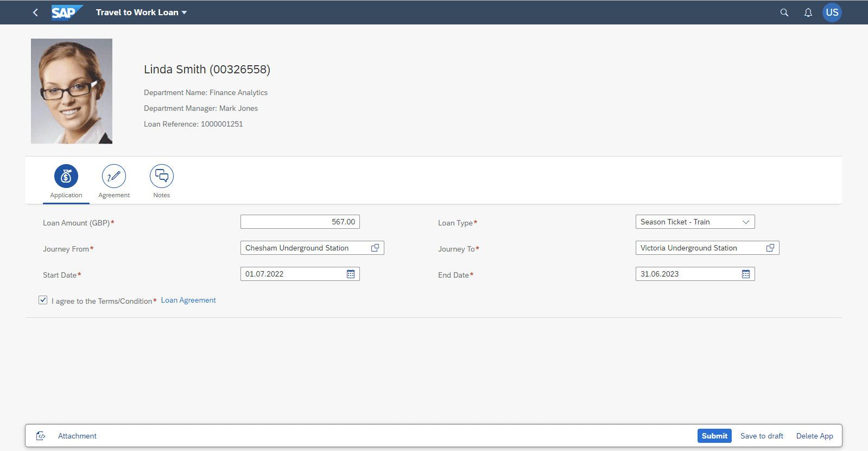Open the Loan Agreement link
This screenshot has height=451, width=868.
[188, 300]
